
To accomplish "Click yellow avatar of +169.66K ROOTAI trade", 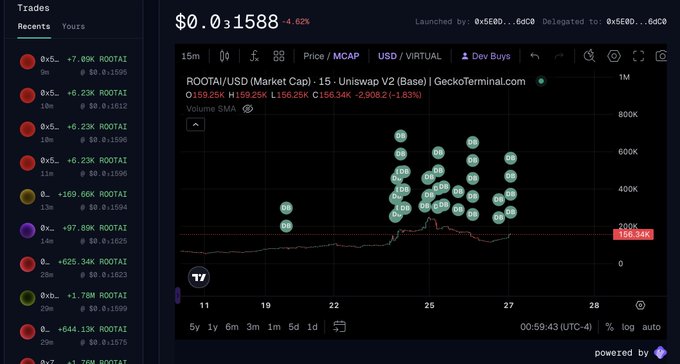I will click(27, 197).
